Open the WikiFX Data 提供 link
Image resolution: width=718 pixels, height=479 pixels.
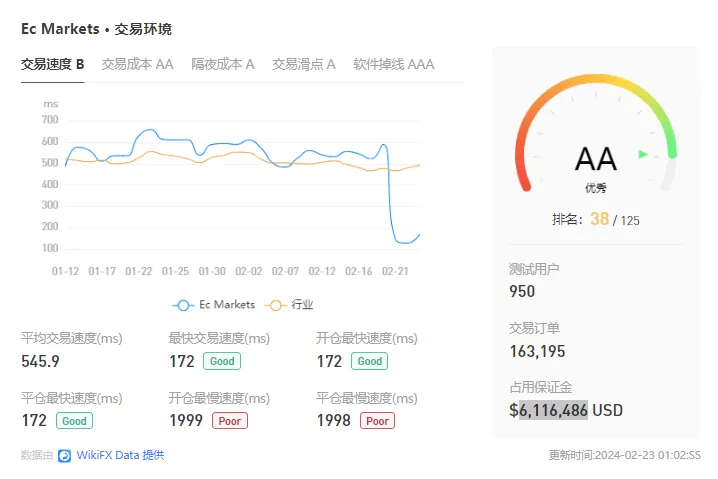point(120,455)
